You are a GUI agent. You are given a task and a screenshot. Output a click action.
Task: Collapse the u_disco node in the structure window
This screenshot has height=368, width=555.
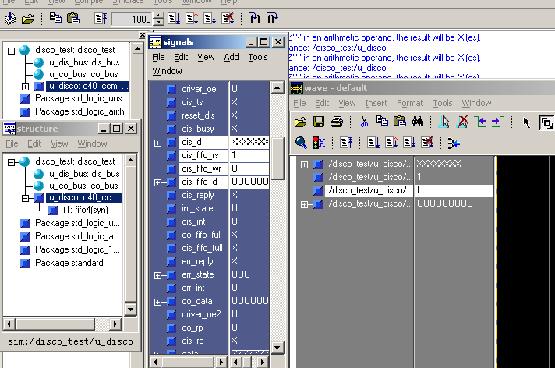25,198
